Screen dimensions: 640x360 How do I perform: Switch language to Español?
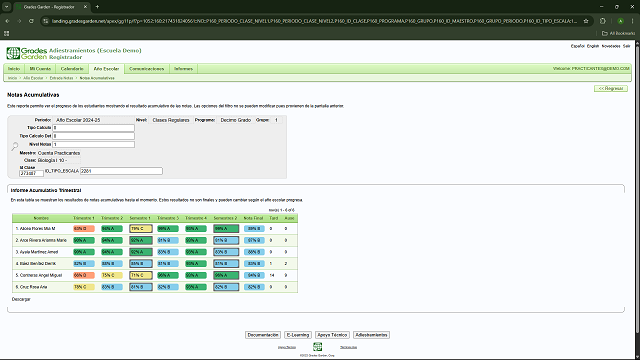point(578,46)
